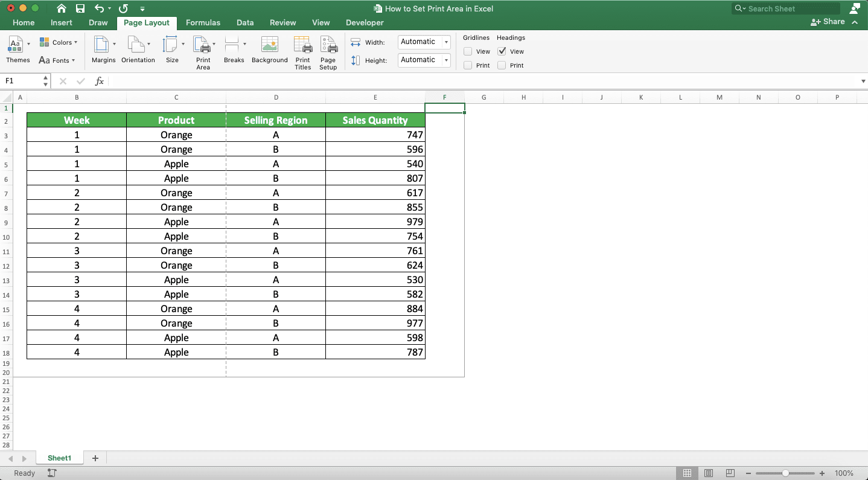Open the Height Automatic dropdown
The width and height of the screenshot is (868, 480).
[448, 60]
